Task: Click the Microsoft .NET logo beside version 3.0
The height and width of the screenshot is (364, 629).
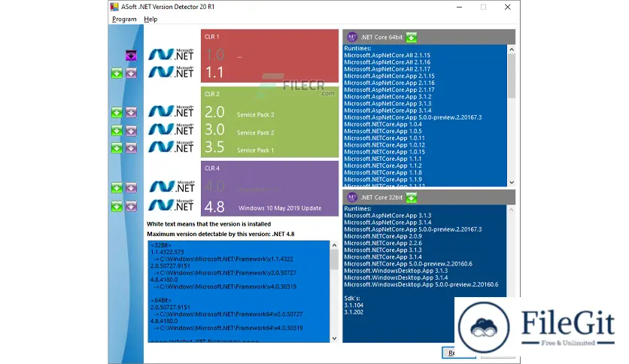Action: [x=171, y=129]
